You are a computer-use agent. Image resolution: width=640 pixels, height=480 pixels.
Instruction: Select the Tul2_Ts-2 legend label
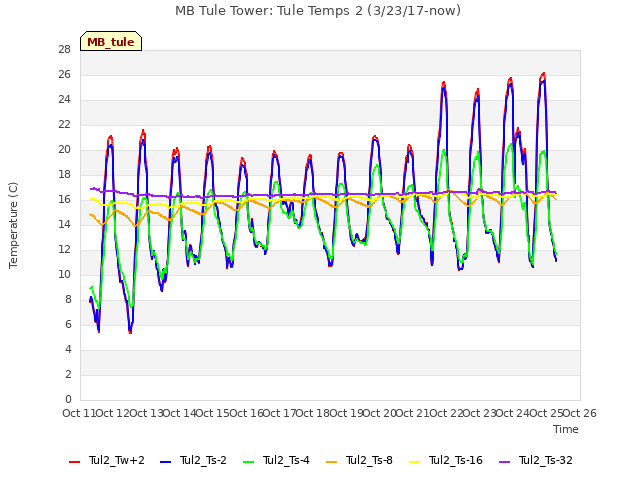(203, 460)
